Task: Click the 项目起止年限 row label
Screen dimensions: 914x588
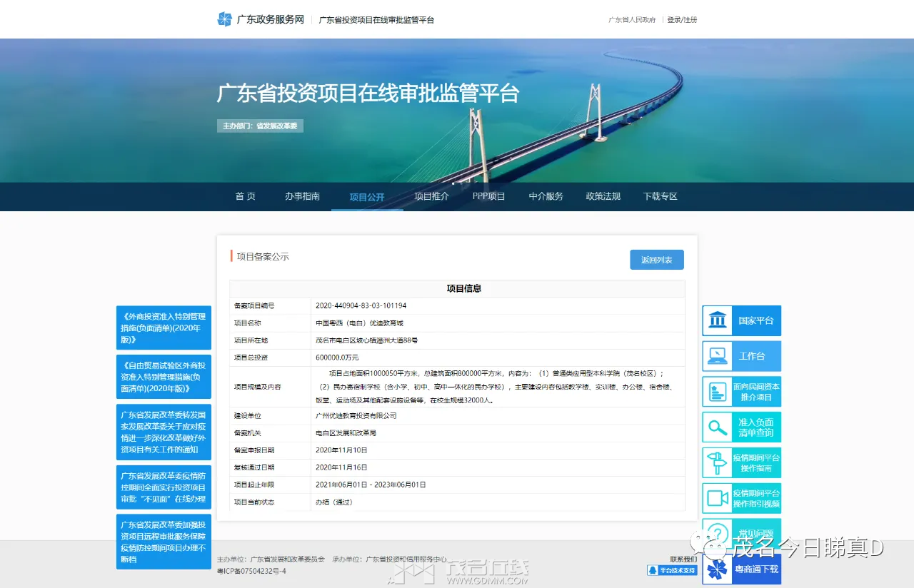Action: point(254,485)
